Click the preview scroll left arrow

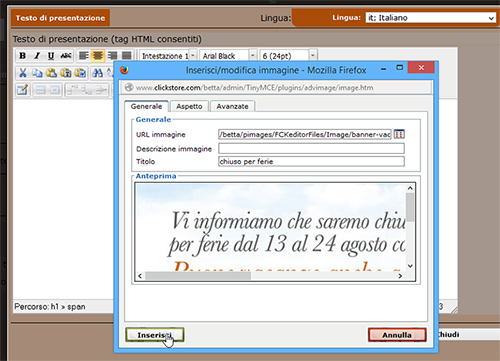pos(140,276)
